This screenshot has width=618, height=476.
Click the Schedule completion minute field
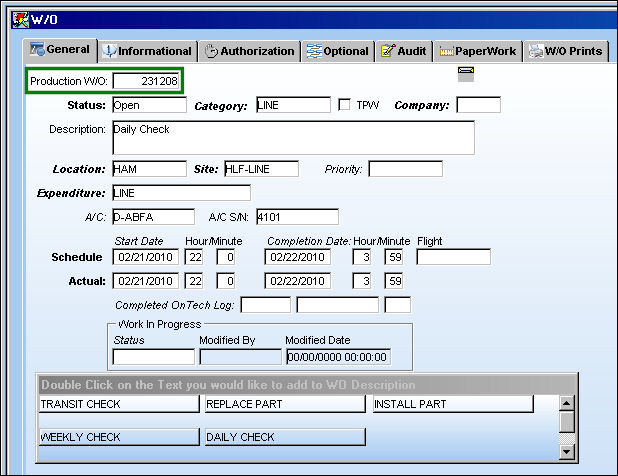pos(394,257)
